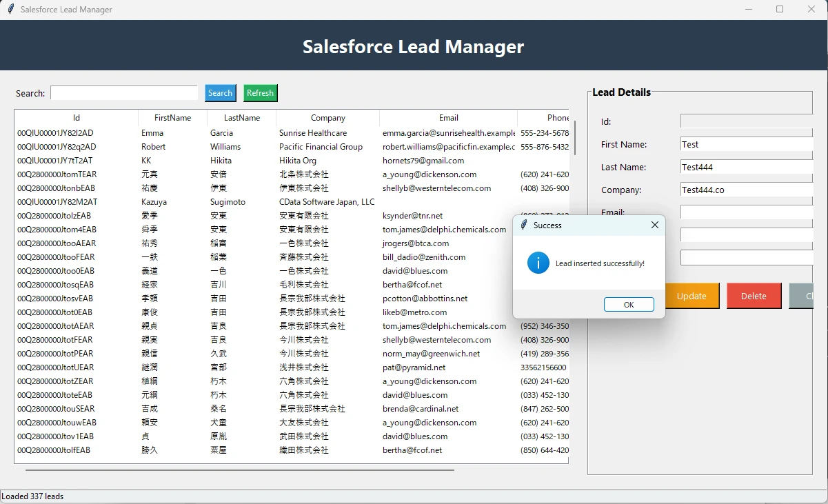
Task: Sort by the Company column header
Action: [327, 118]
